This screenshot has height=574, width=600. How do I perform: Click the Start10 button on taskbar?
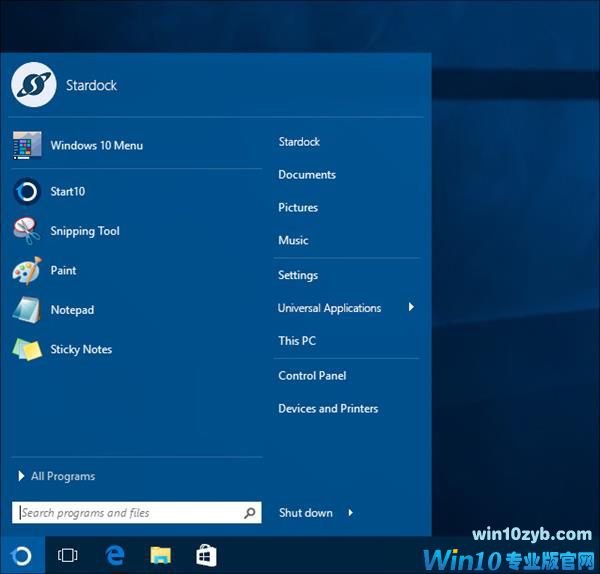[22, 555]
